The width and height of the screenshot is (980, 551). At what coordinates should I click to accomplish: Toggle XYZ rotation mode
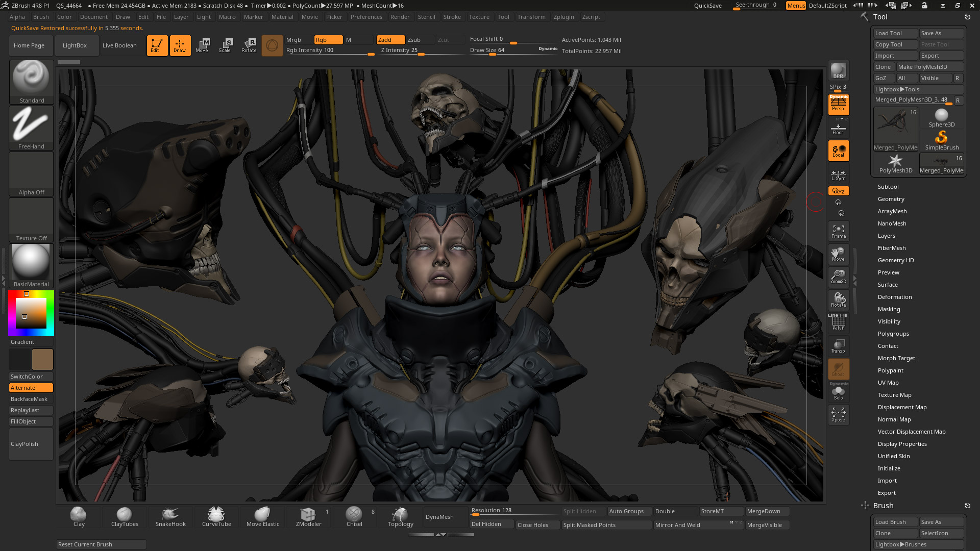(x=839, y=191)
